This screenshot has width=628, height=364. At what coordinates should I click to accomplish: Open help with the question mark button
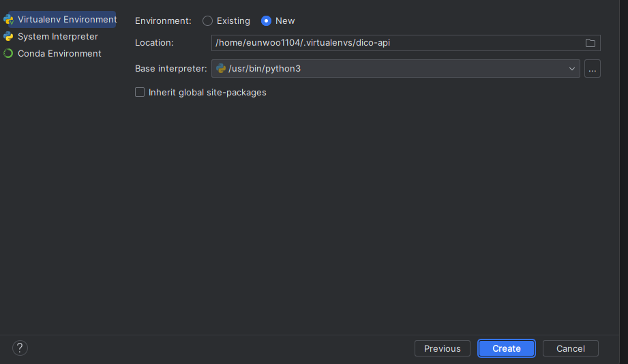click(20, 348)
